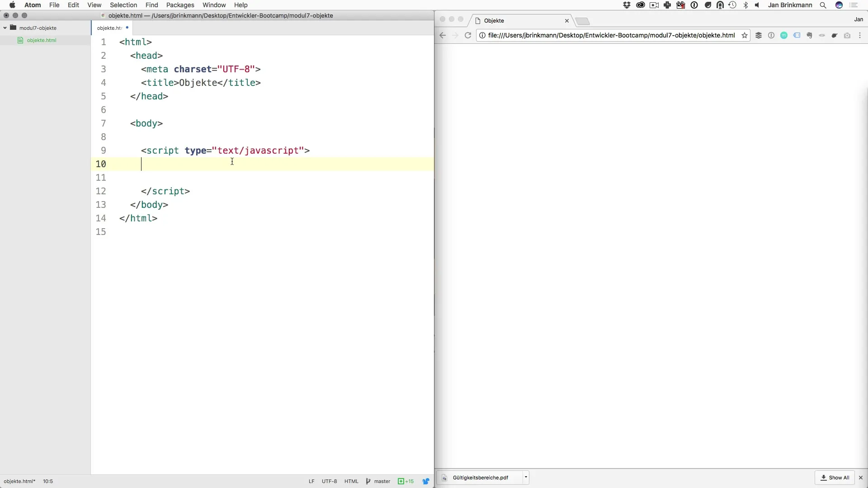Screen dimensions: 868x488
Task: Click the browser address bar URL
Action: (x=611, y=35)
